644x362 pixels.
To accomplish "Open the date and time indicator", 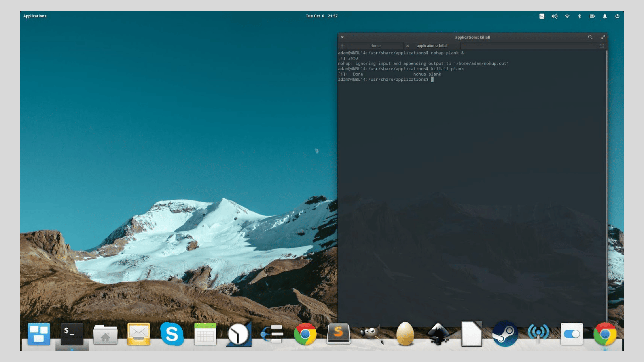I will 322,16.
